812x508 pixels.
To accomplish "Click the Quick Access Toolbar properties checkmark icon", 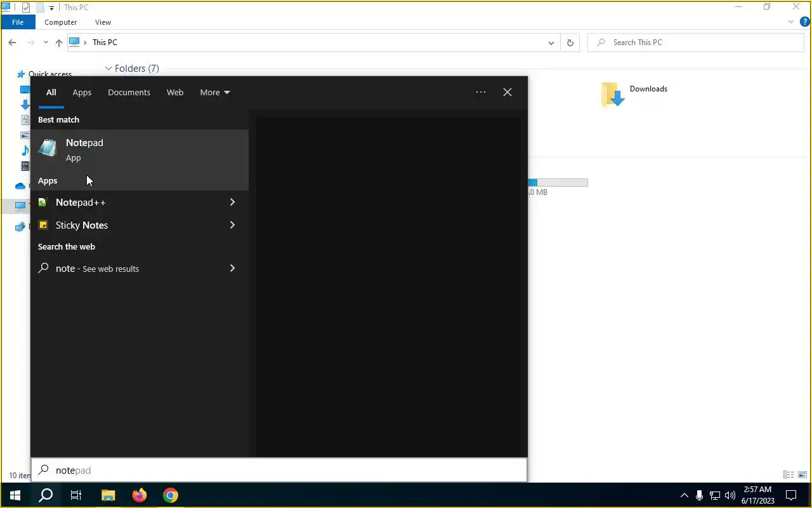I will [x=26, y=8].
